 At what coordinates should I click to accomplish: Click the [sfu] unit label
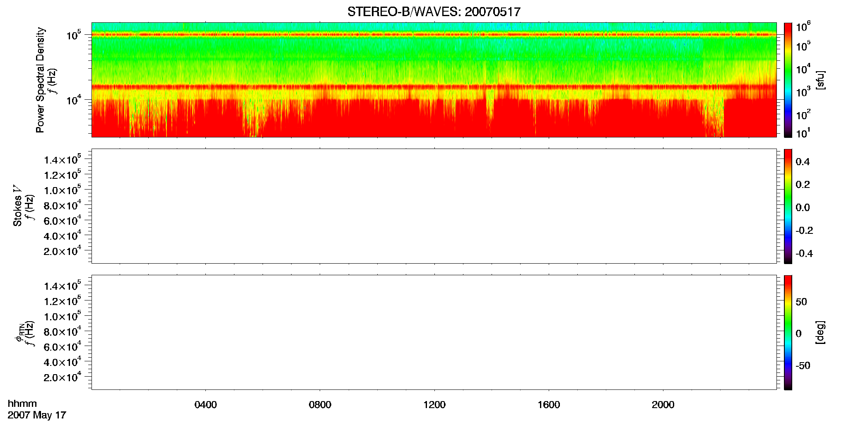(820, 80)
